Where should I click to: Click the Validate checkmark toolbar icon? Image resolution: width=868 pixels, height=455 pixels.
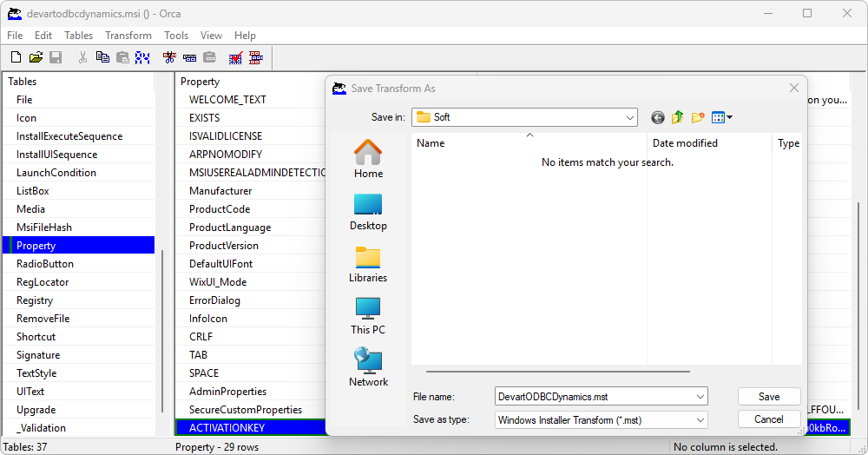pos(236,57)
